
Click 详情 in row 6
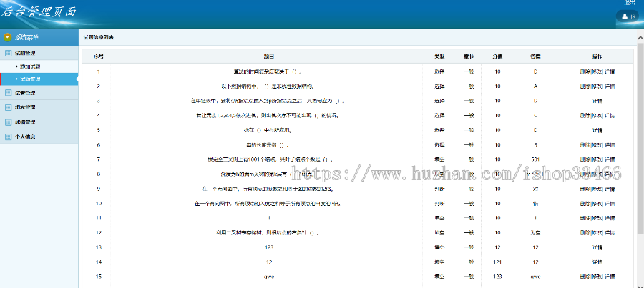pyautogui.click(x=610, y=145)
